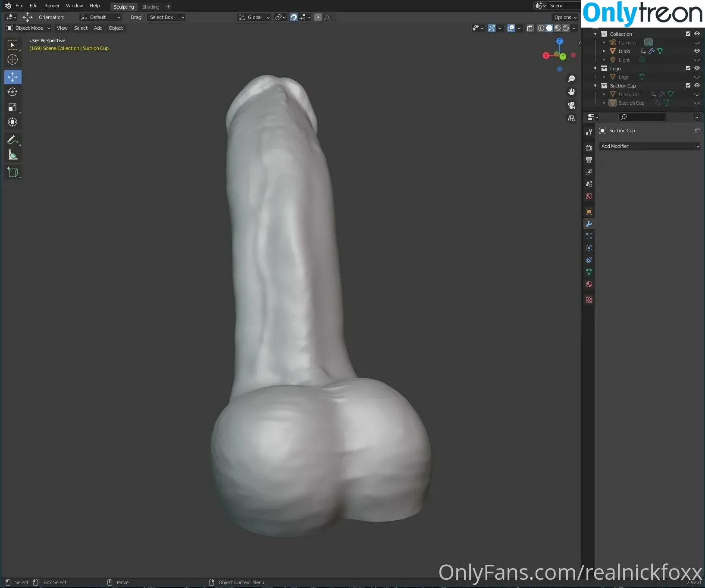This screenshot has width=705, height=588.
Task: Open the Edit menu
Action: 34,6
